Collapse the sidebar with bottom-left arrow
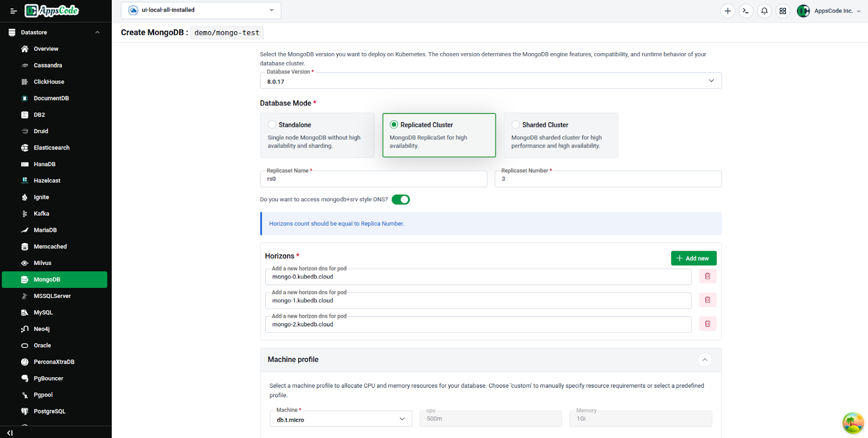Viewport: 868px width, 438px height. (x=10, y=433)
